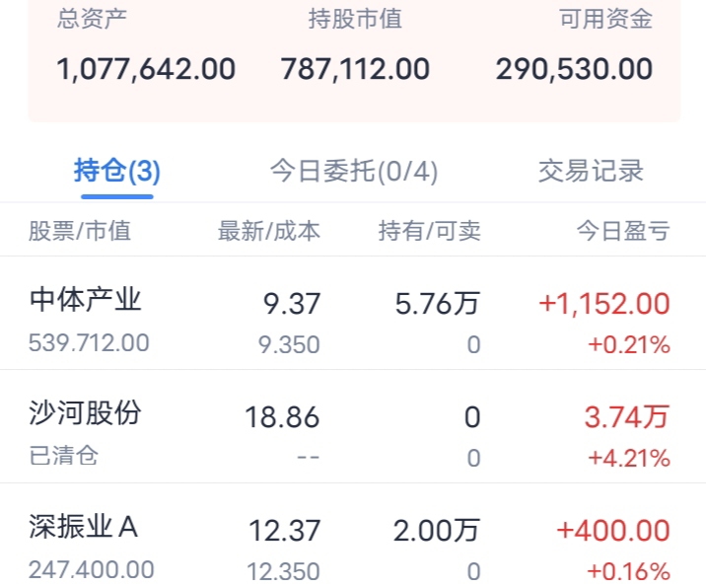Image resolution: width=706 pixels, height=588 pixels.
Task: Sort holdings by 今日盈亏 header
Action: pos(623,232)
